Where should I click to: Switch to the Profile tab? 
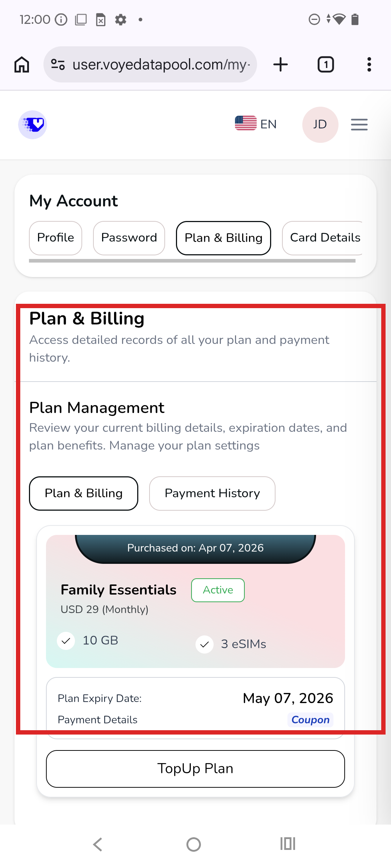click(x=55, y=238)
